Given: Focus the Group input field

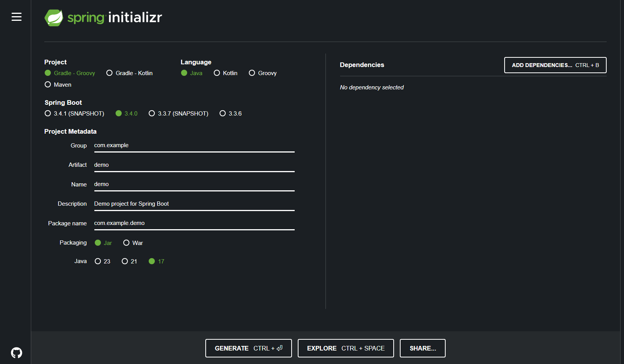Looking at the screenshot, I should (x=194, y=146).
